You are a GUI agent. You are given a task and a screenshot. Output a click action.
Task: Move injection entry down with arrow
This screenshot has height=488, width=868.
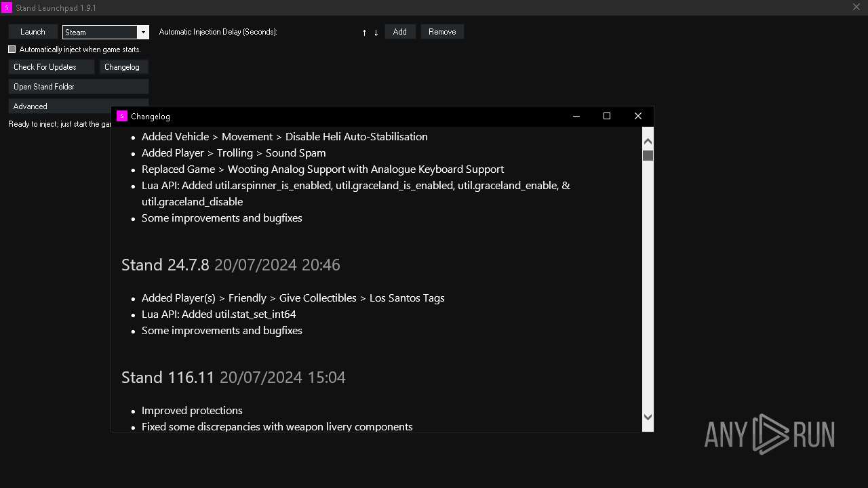tap(376, 33)
